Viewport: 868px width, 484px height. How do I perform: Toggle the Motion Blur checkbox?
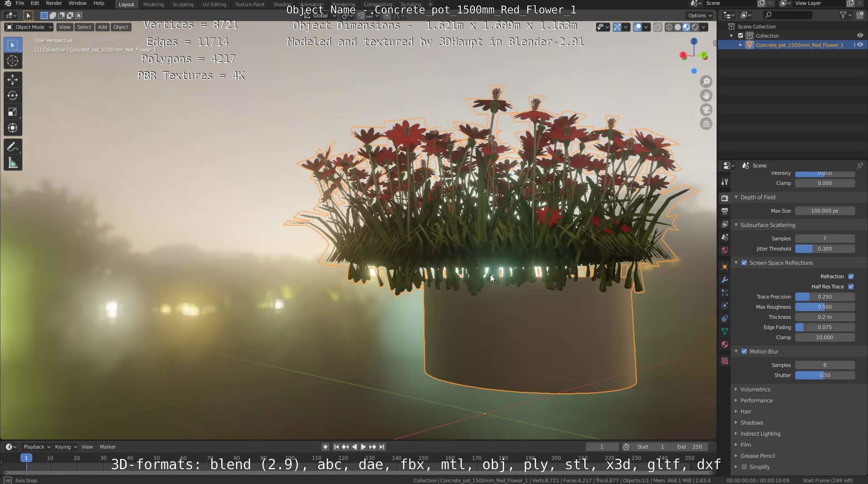(744, 351)
